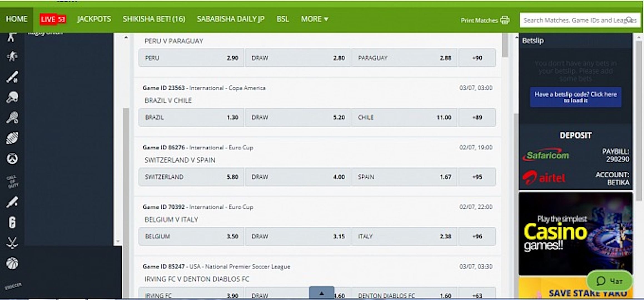Choose the ice hockey sticks icon

[12, 243]
